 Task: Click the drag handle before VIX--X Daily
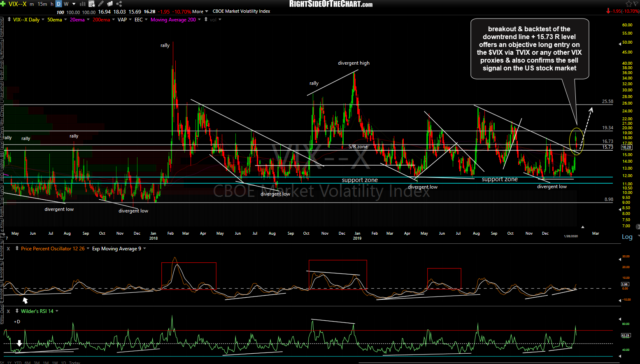pos(8,20)
